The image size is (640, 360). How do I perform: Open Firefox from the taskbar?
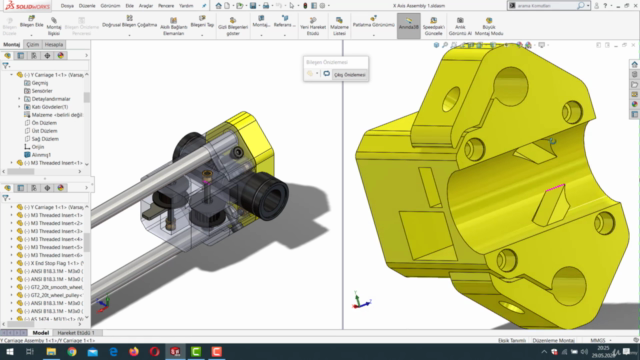coord(134,351)
